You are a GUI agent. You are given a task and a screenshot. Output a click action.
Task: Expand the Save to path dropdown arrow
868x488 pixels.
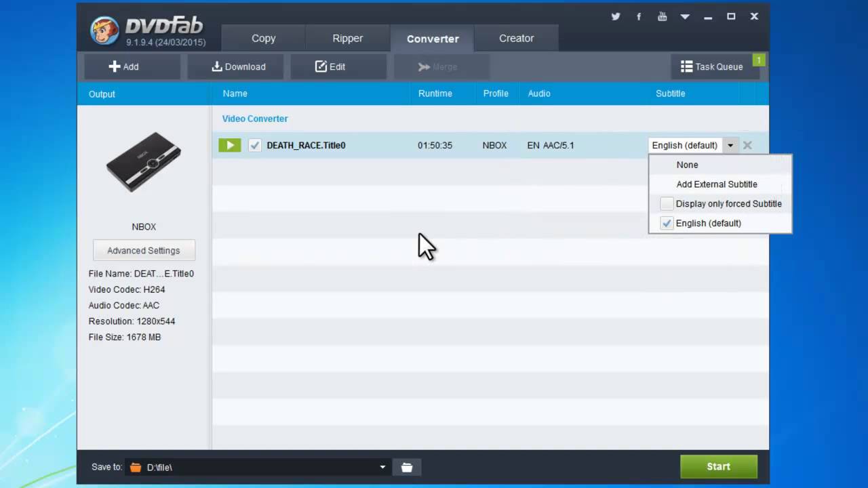[382, 467]
